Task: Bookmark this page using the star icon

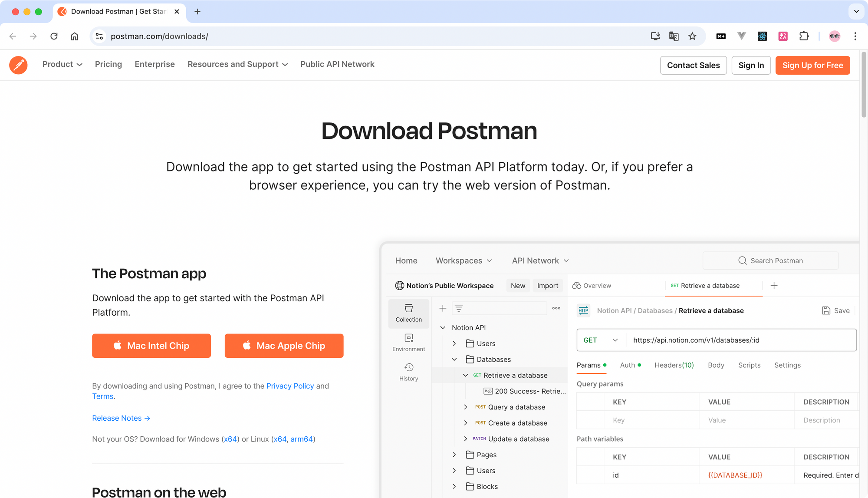Action: pos(693,36)
